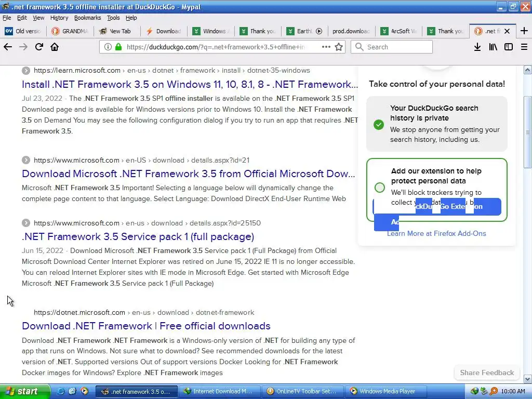Reload the current page
This screenshot has height=399, width=532.
[39, 47]
